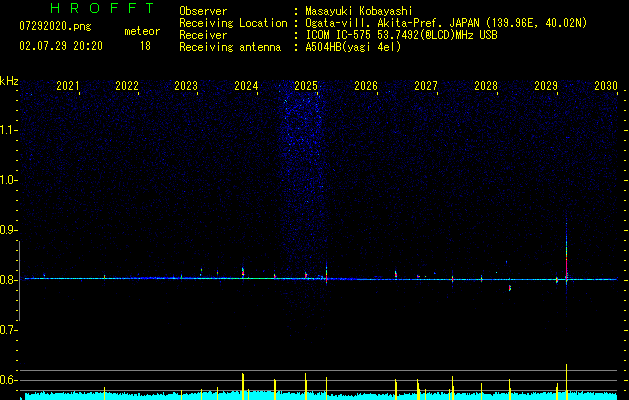Screen dimensions: 629x400
Task: Click the 2027 time axis marker
Action: point(426,86)
